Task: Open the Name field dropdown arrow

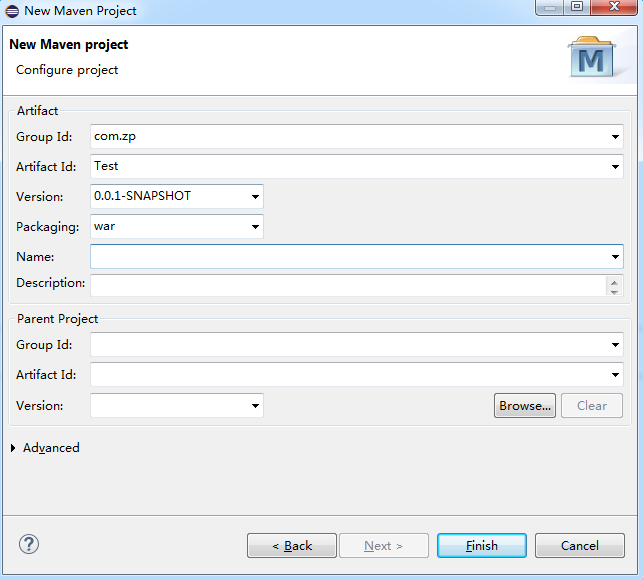Action: (615, 257)
